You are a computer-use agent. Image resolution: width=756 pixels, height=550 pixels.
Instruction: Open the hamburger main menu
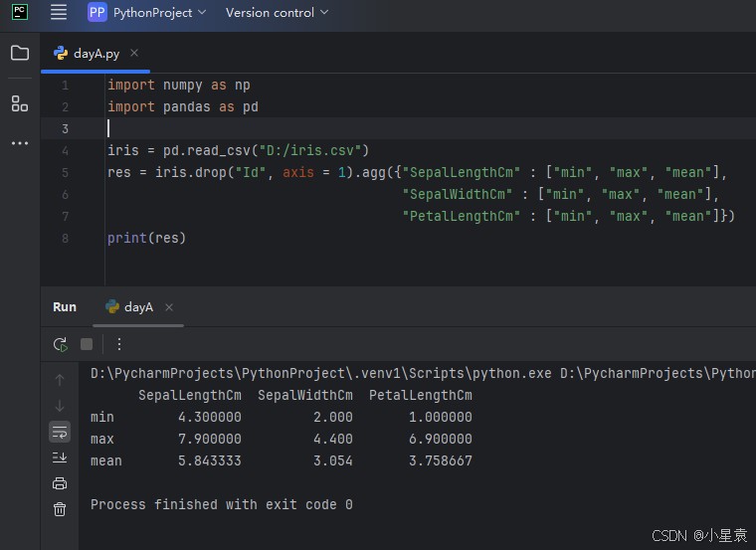point(59,12)
